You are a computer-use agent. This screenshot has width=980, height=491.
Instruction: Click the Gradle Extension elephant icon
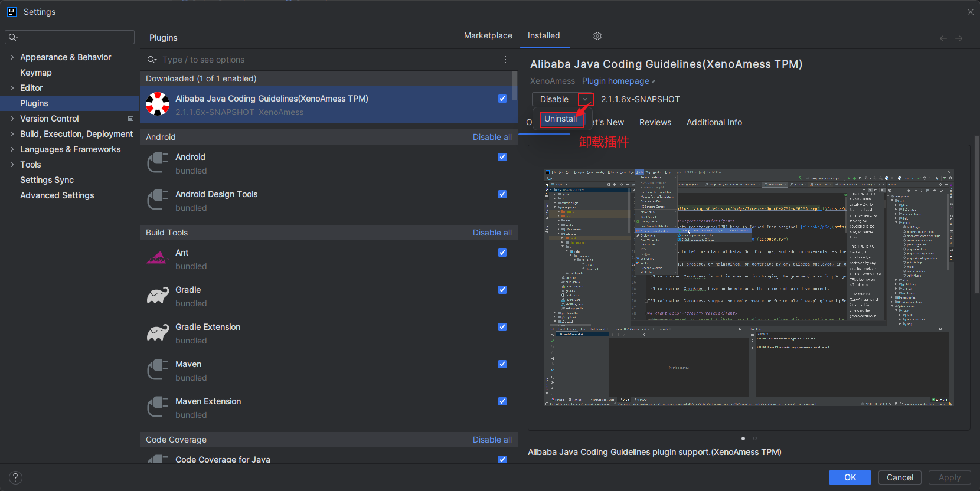[x=158, y=333]
